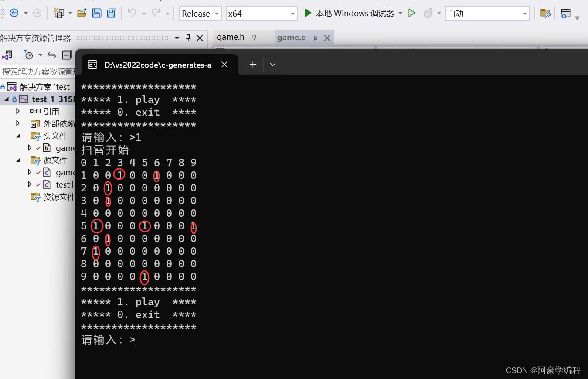
Task: Click the greyed Navigate Forward arrow
Action: coord(37,13)
